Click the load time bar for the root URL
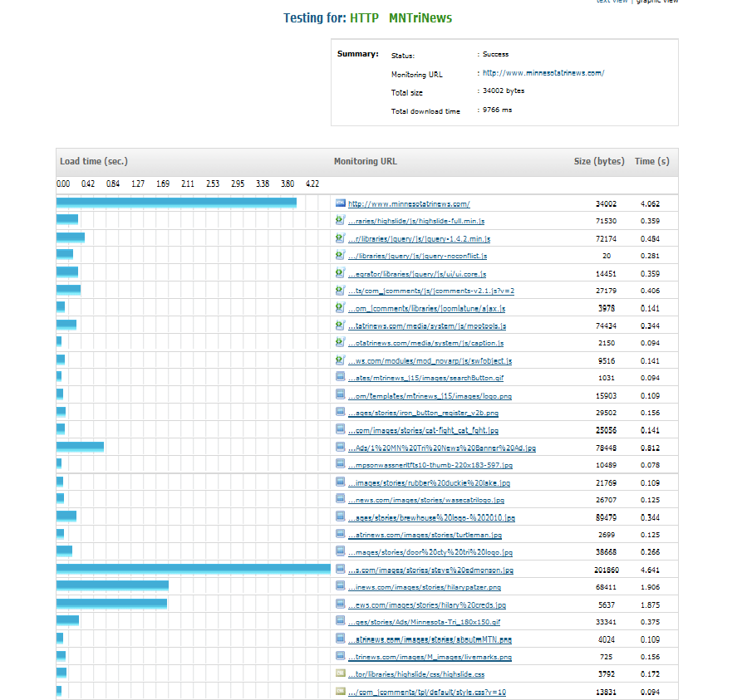The width and height of the screenshot is (747, 700). (x=176, y=203)
